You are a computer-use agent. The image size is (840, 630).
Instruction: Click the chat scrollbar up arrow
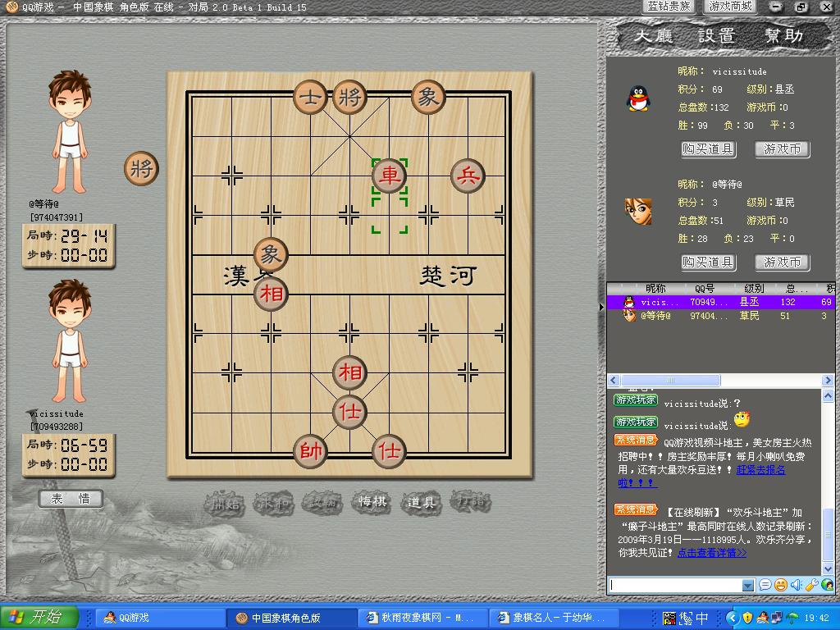click(x=828, y=396)
